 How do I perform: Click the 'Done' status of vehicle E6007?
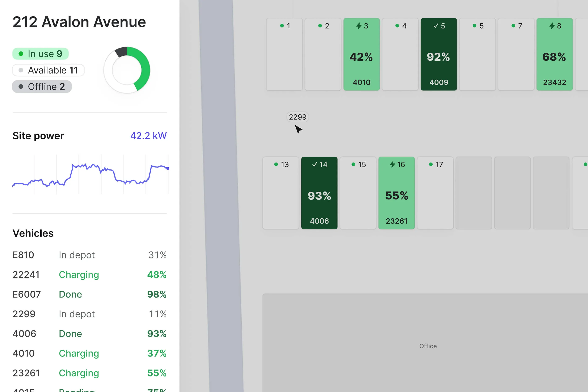(70, 294)
